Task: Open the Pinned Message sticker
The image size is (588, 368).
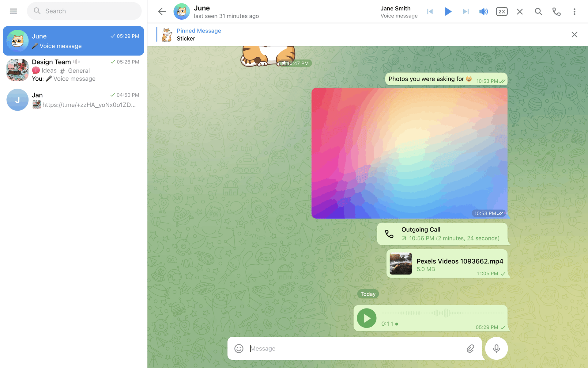Action: click(167, 35)
